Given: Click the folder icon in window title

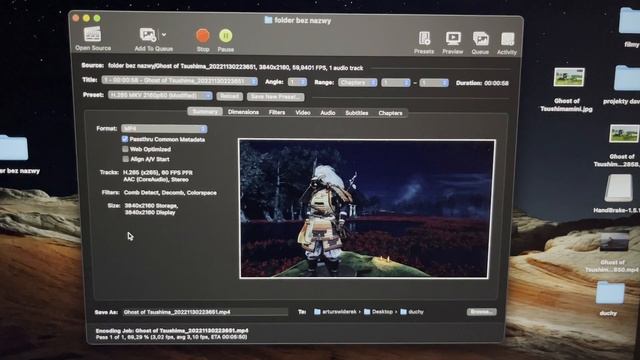Looking at the screenshot, I should [268, 20].
